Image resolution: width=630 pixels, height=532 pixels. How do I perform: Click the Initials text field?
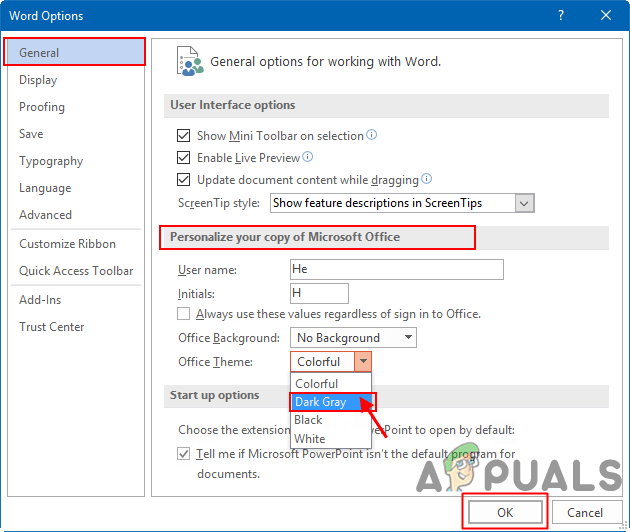[319, 293]
